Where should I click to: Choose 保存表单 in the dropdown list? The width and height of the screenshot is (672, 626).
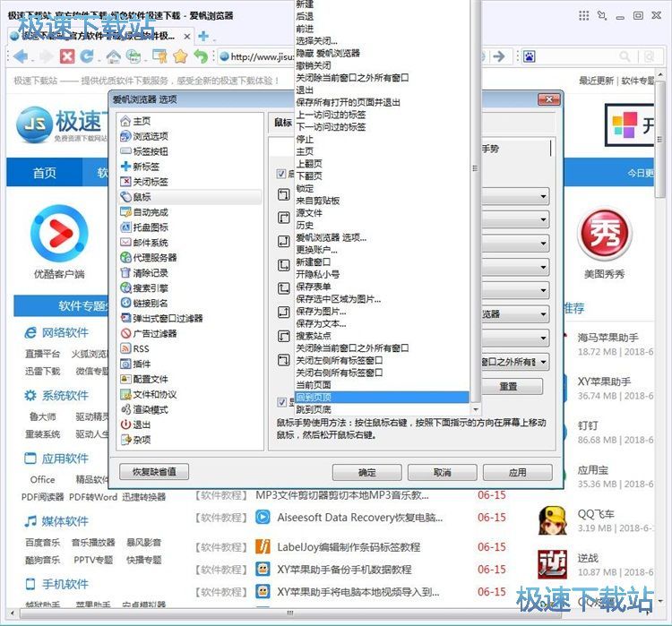pyautogui.click(x=382, y=287)
